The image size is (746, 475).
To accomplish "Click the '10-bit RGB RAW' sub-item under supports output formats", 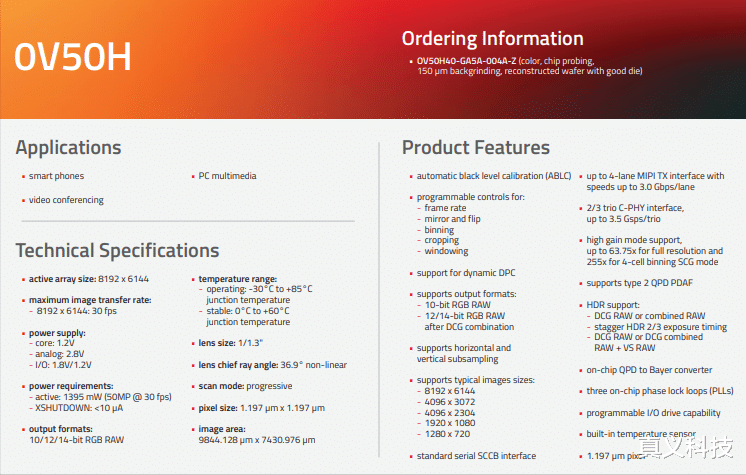I will [458, 305].
